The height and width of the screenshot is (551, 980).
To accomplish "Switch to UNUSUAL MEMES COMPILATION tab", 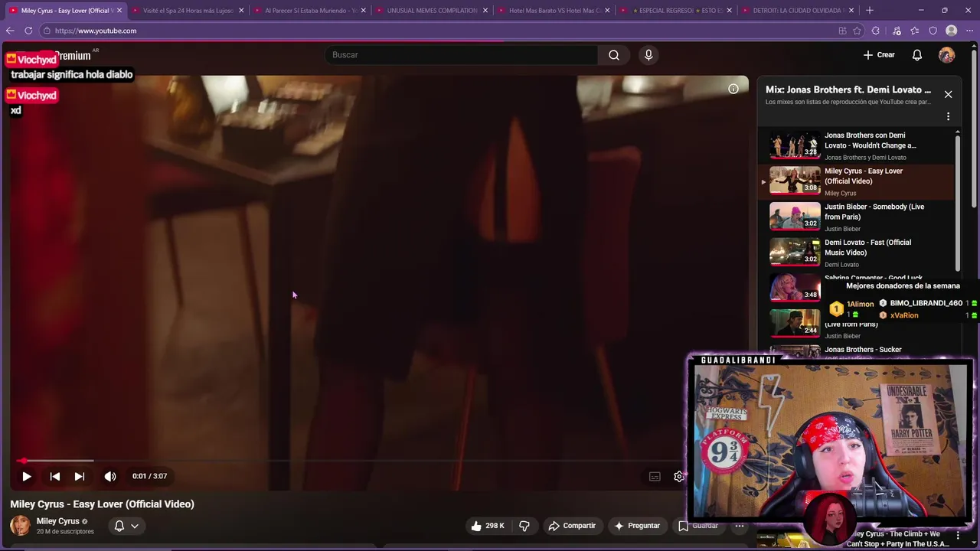I will [432, 11].
